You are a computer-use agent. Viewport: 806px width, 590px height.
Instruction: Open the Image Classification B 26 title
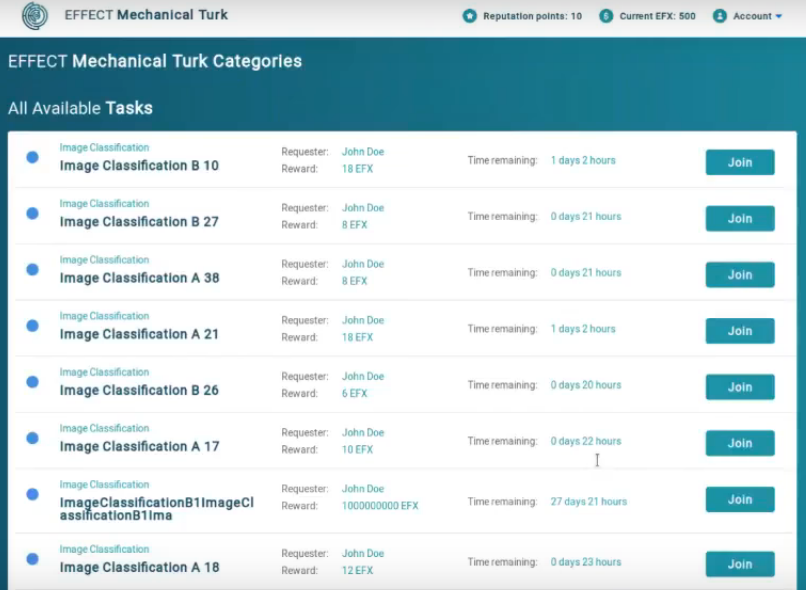point(139,390)
